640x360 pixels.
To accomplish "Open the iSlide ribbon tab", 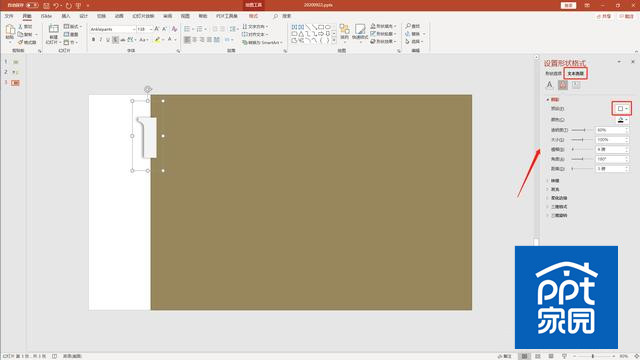I will 46,16.
